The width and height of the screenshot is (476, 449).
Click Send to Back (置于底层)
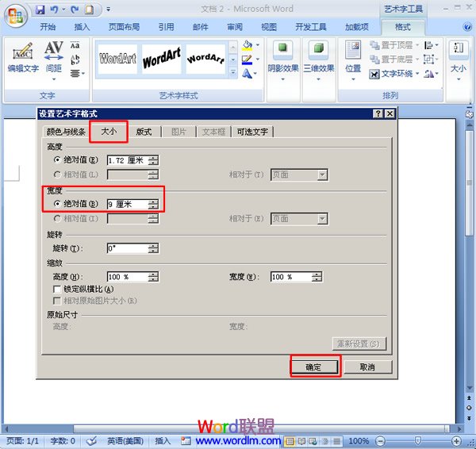391,59
